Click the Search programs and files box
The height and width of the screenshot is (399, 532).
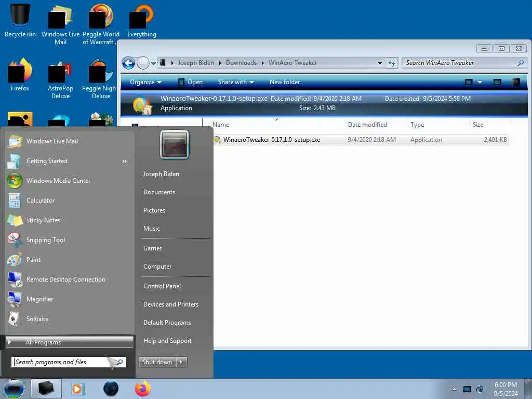pyautogui.click(x=68, y=362)
